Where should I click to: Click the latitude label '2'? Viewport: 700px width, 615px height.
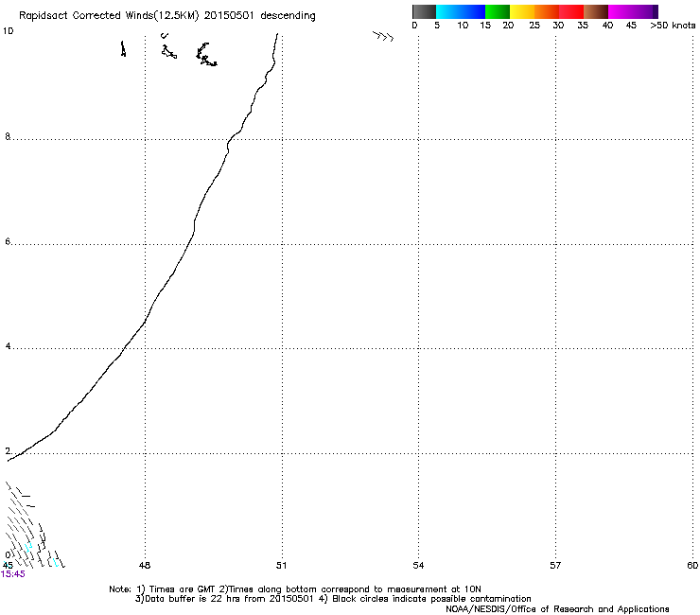click(8, 451)
